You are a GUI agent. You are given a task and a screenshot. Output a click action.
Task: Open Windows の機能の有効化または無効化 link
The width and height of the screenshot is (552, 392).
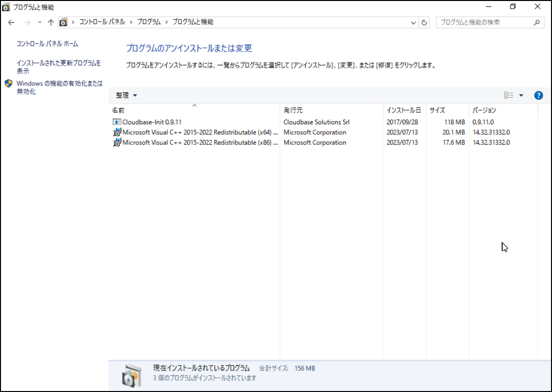tap(60, 87)
